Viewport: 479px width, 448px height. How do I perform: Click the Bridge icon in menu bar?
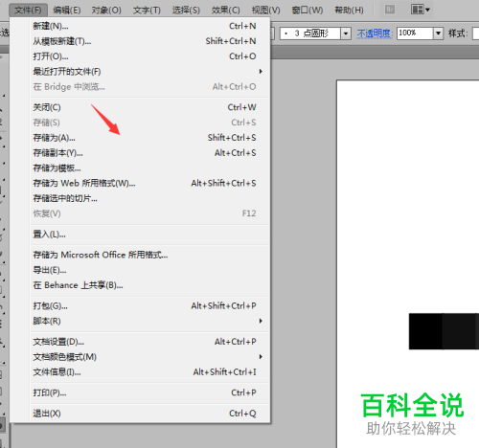[390, 10]
